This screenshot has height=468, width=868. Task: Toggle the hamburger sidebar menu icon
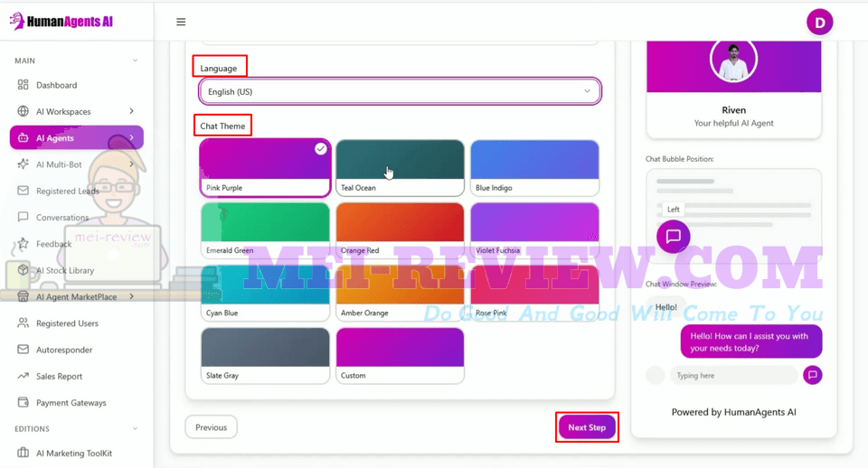pos(181,22)
